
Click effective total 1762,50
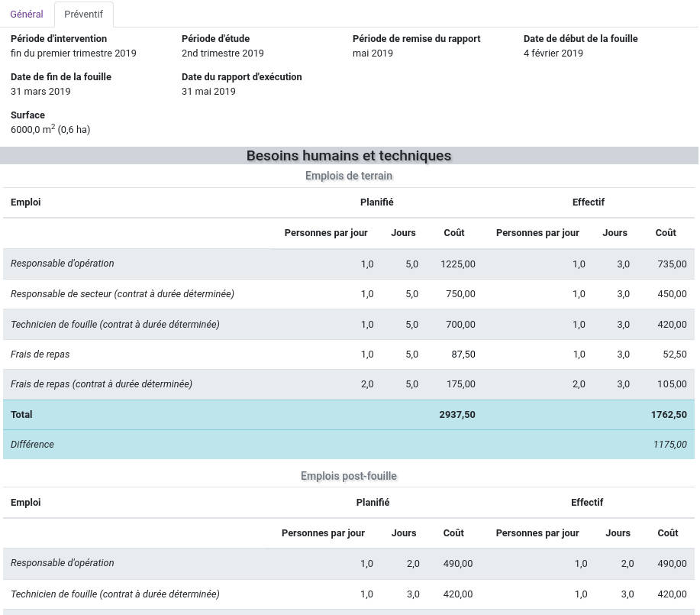(x=669, y=415)
